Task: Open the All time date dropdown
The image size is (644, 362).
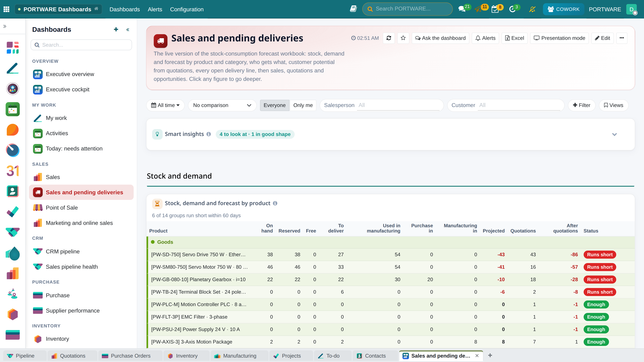Action: pos(165,105)
